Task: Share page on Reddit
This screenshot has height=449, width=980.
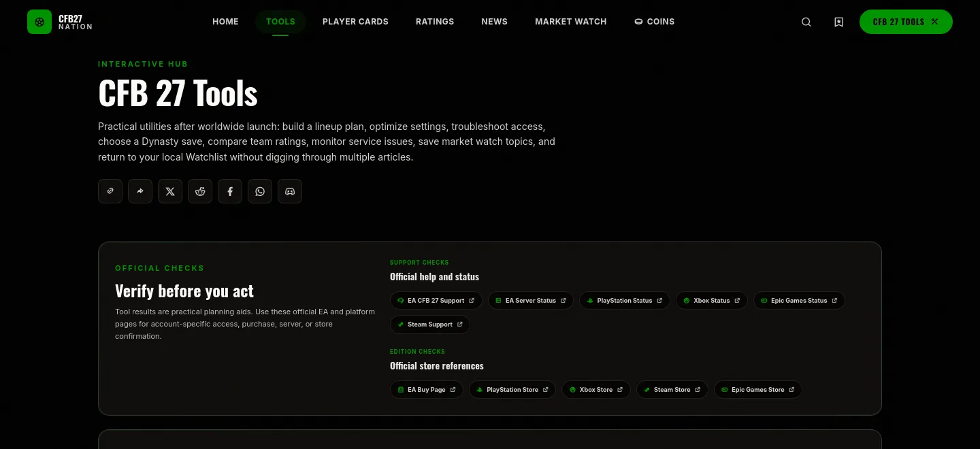Action: pyautogui.click(x=200, y=191)
